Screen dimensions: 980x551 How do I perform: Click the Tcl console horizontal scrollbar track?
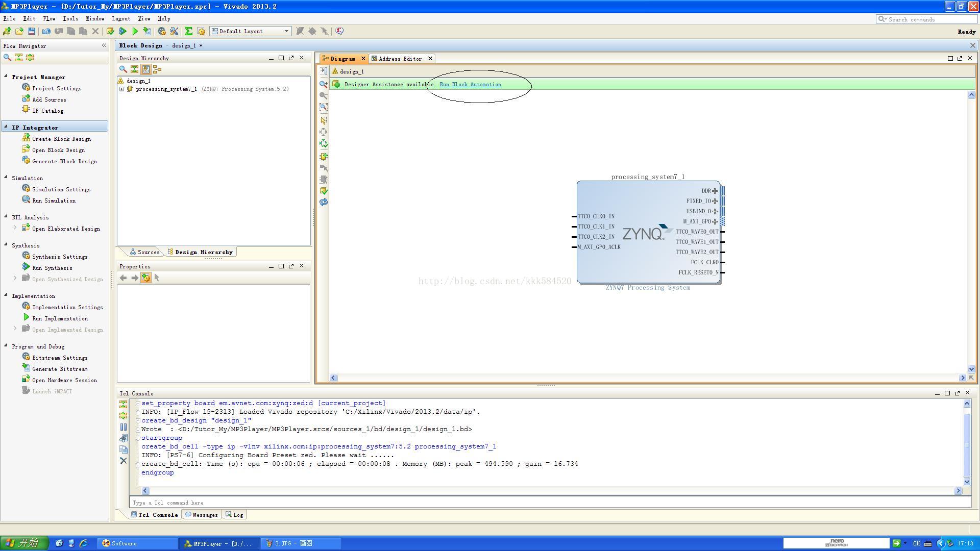coord(551,490)
